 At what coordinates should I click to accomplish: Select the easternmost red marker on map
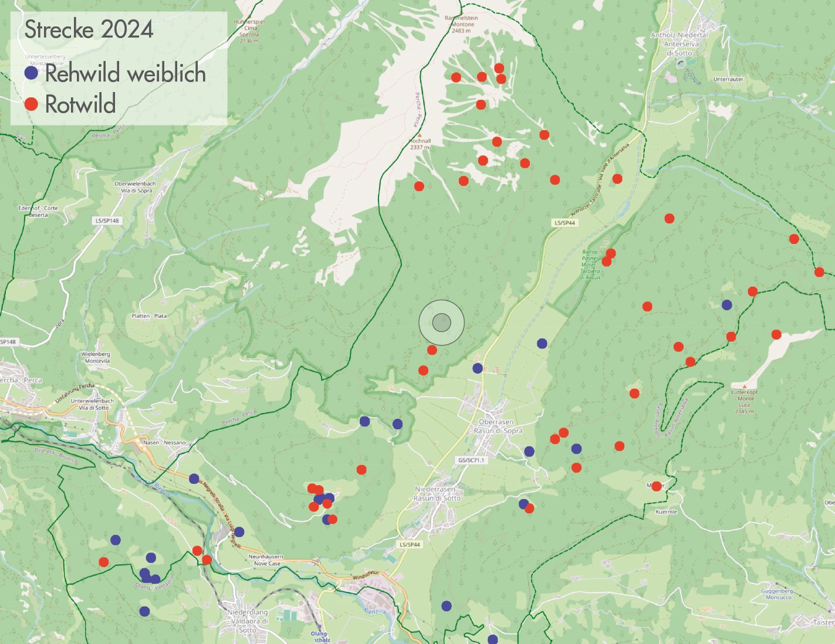819,272
